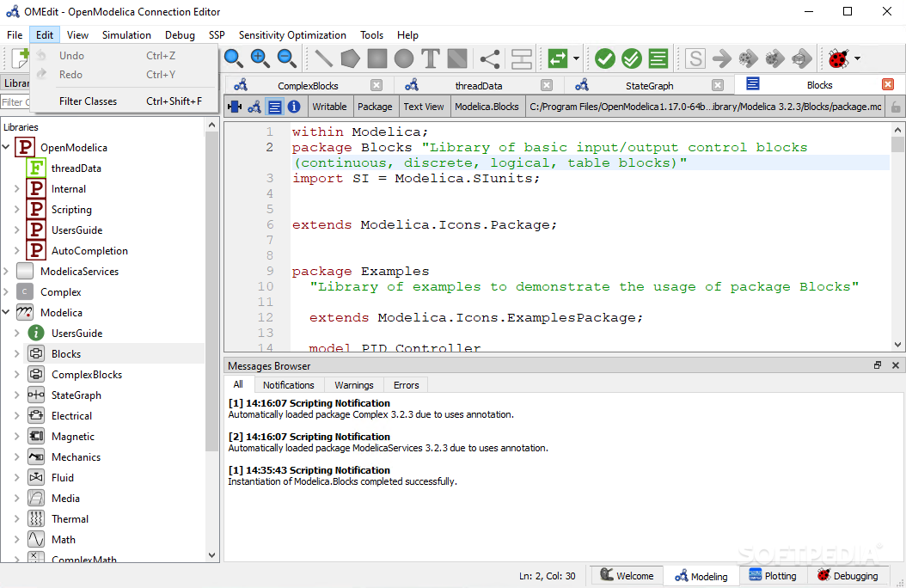The width and height of the screenshot is (906, 588).
Task: Select the Polygon shape tool
Action: 350,58
